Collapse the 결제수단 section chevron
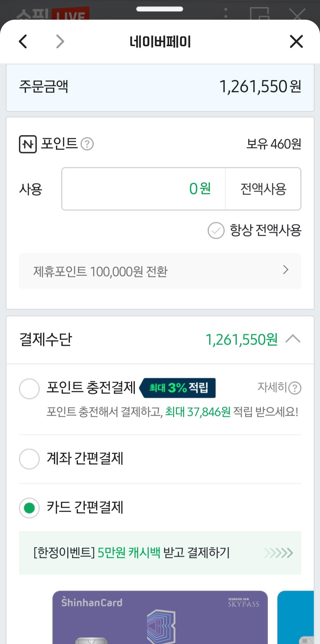Screen dimensions: 320x644 coord(293,339)
